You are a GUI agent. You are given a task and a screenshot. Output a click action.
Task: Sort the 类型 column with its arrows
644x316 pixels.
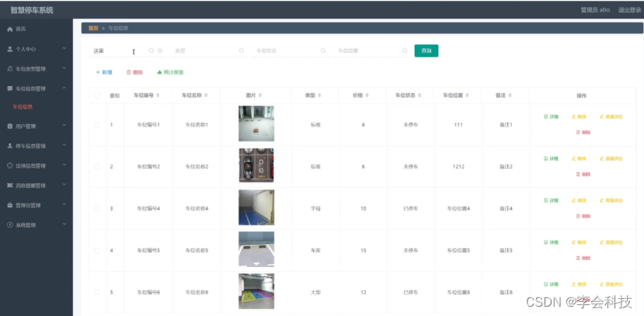coord(319,95)
